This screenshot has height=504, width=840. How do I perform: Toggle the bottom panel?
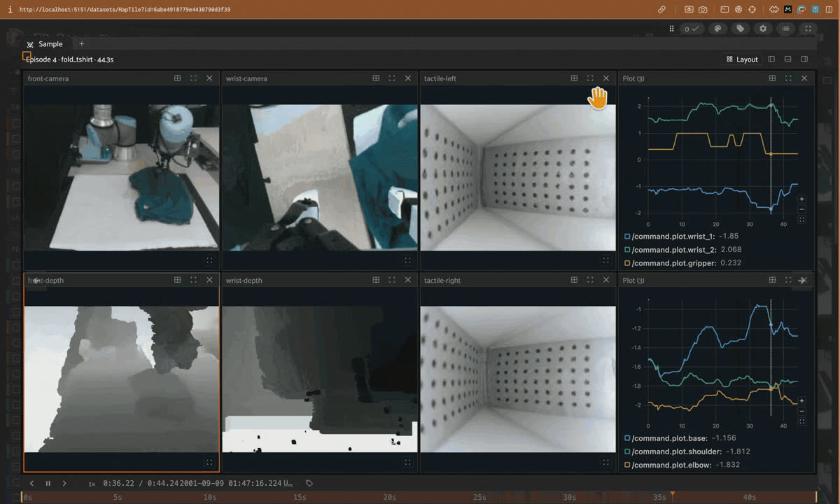[x=787, y=59]
